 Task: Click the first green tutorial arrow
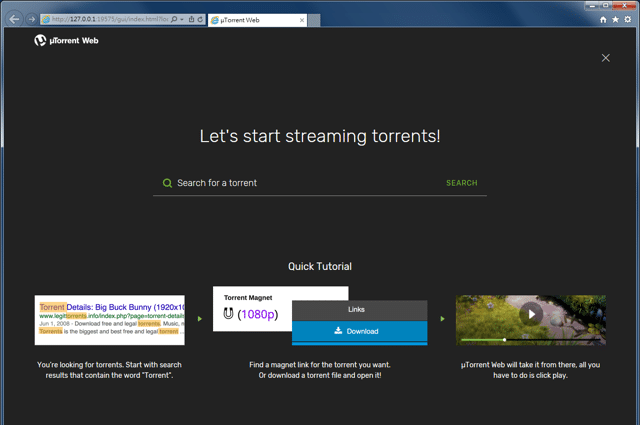click(200, 318)
